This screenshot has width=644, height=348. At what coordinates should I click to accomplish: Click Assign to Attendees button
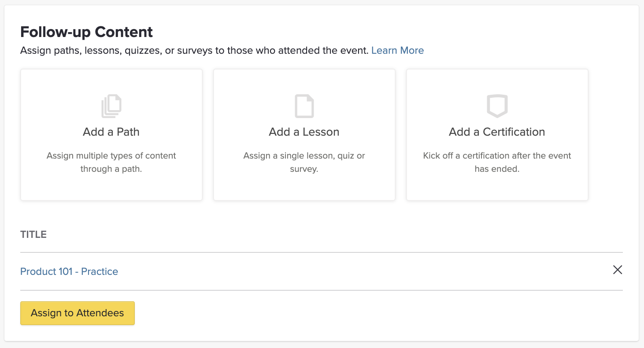tap(78, 313)
